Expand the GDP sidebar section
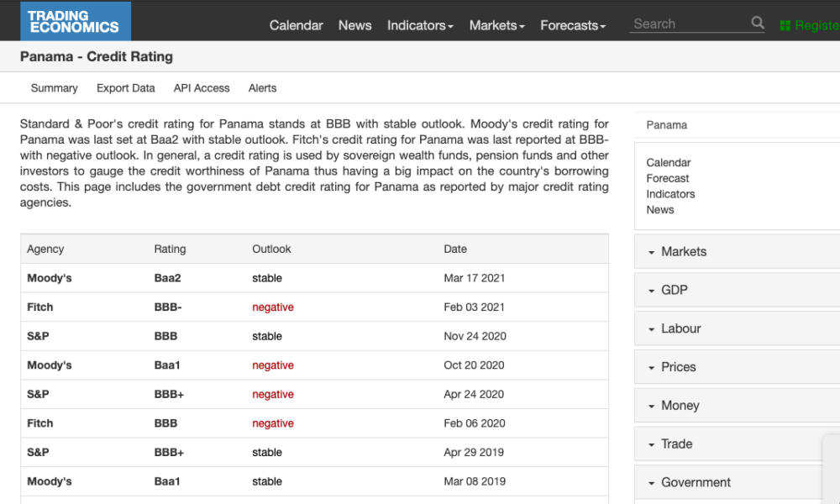The width and height of the screenshot is (840, 504). click(738, 290)
